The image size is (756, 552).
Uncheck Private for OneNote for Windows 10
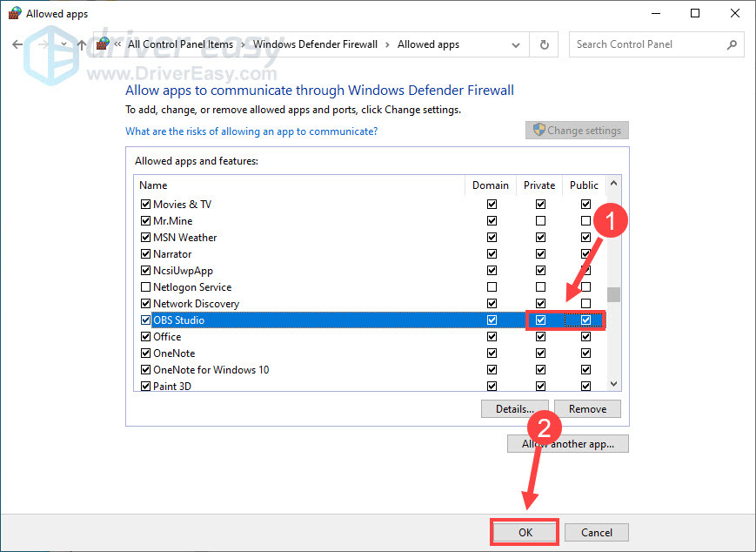[540, 370]
